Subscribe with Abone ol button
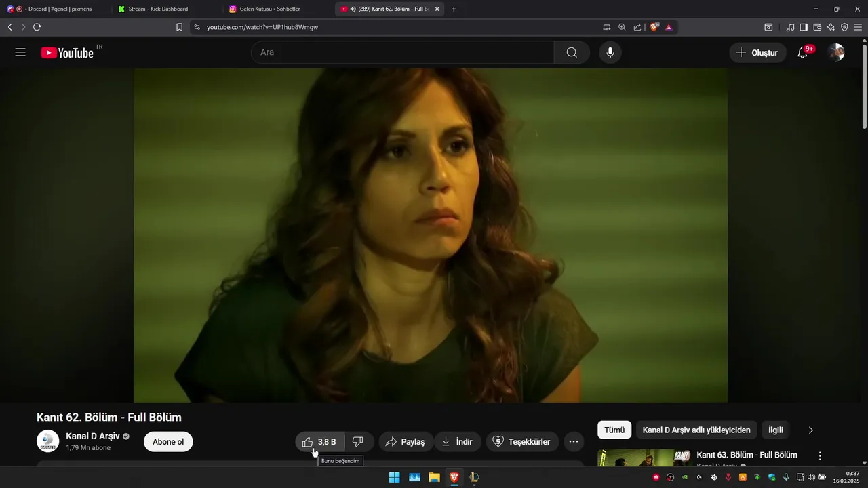 pyautogui.click(x=168, y=442)
